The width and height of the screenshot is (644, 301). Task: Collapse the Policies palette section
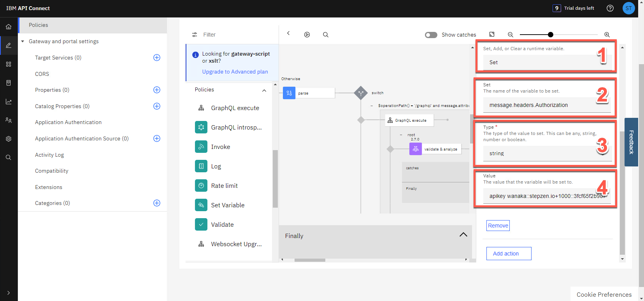[264, 90]
